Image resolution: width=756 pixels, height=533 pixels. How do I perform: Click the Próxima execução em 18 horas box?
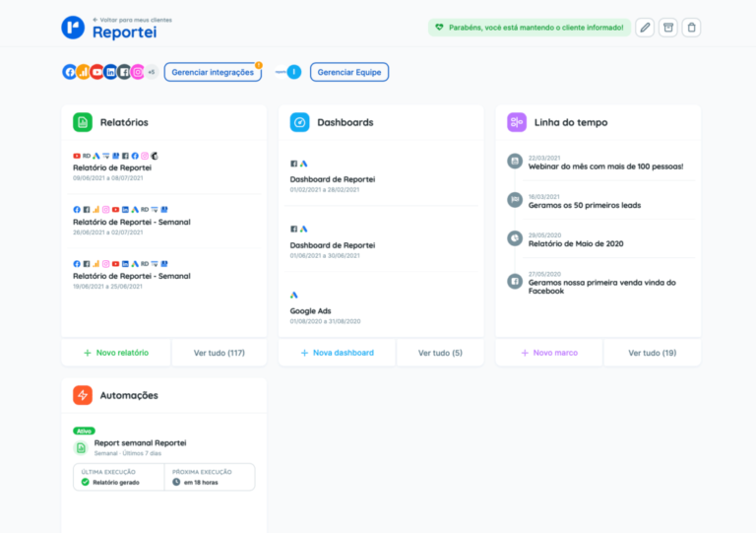(210, 477)
